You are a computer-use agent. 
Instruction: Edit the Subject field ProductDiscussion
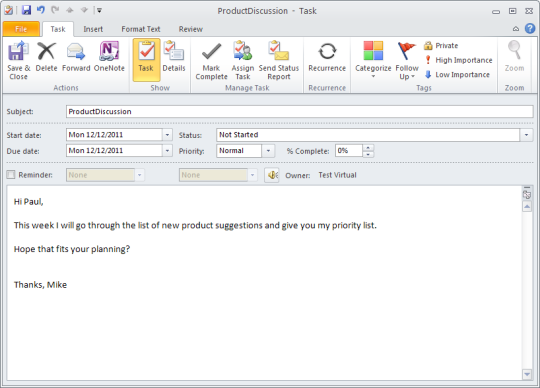coord(300,112)
